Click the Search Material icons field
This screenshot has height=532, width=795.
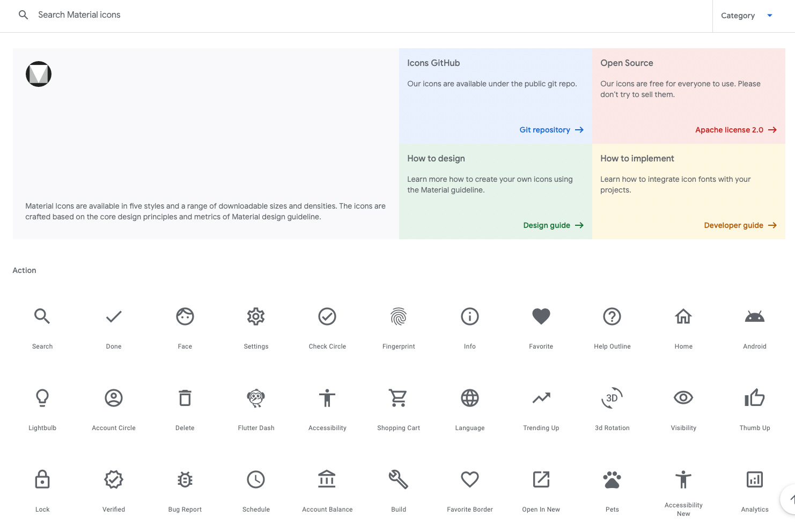(322, 15)
